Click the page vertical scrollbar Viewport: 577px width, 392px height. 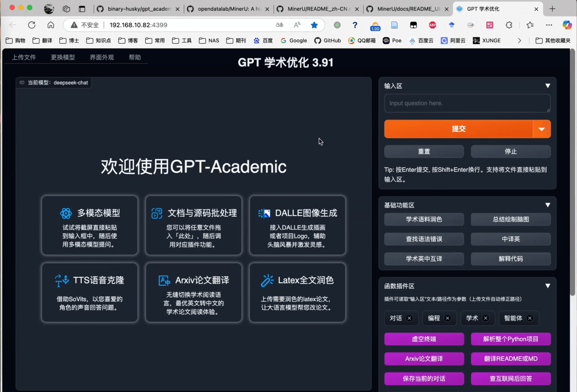point(573,172)
